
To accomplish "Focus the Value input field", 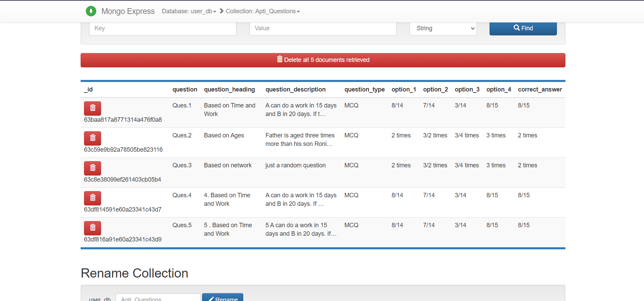I will pyautogui.click(x=323, y=28).
